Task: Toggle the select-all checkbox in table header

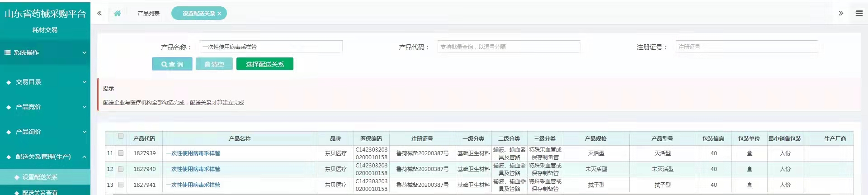Action: coord(121,136)
